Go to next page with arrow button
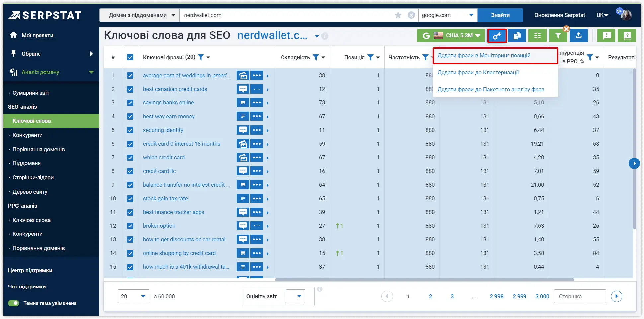The width and height of the screenshot is (644, 319). pyautogui.click(x=616, y=296)
